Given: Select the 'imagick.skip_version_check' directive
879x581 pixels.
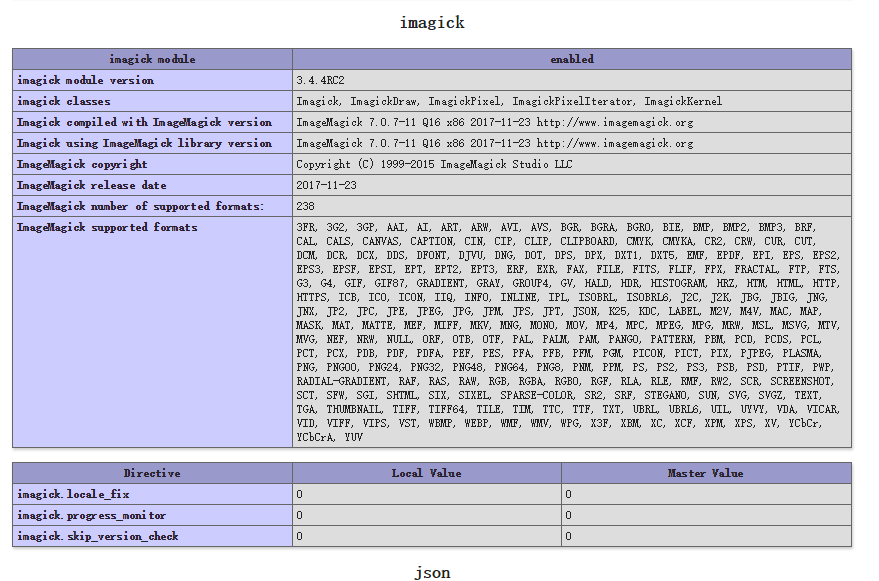Looking at the screenshot, I should point(98,536).
